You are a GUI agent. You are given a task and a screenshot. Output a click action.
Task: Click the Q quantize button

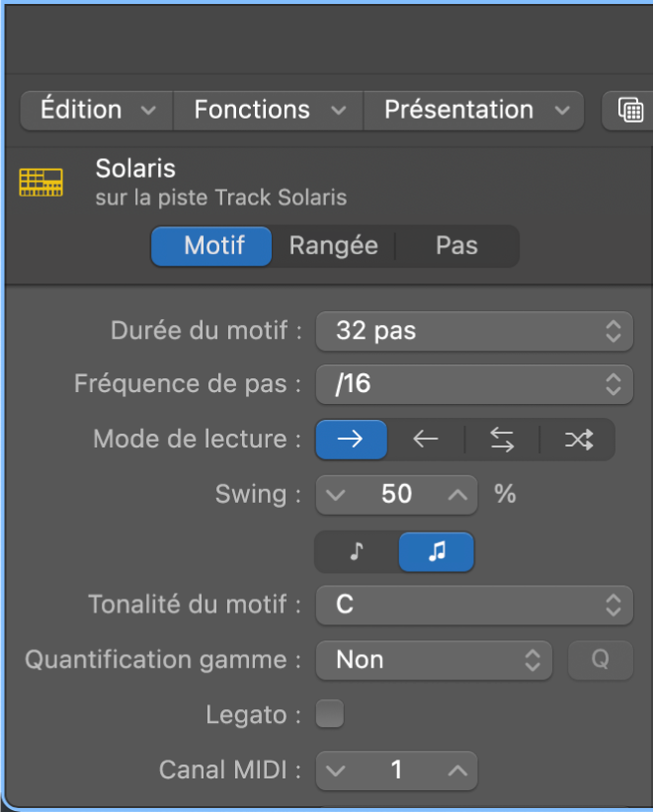pyautogui.click(x=600, y=660)
